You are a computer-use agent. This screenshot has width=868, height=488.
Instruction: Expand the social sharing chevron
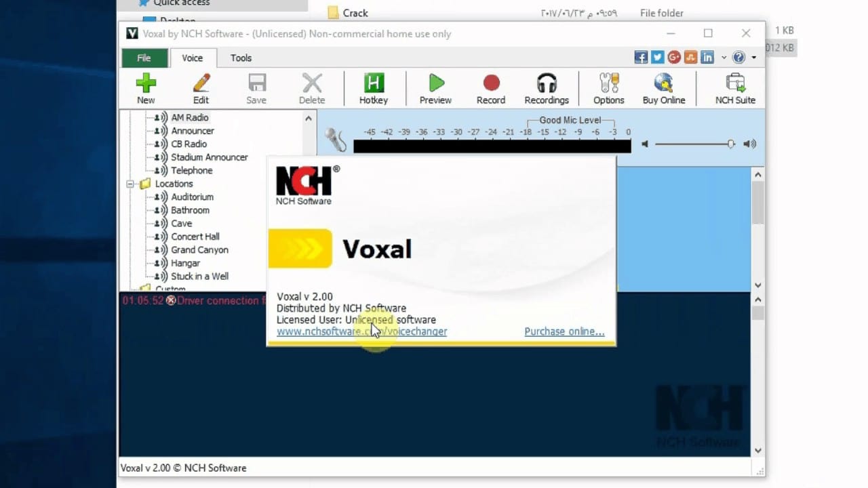coord(723,57)
